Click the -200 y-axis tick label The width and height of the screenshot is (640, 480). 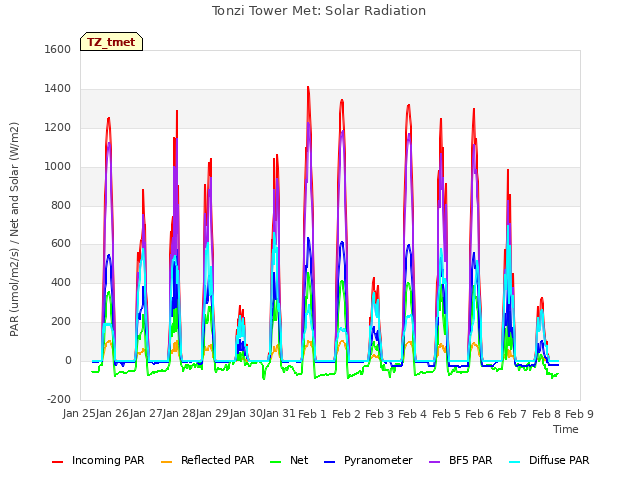click(59, 399)
